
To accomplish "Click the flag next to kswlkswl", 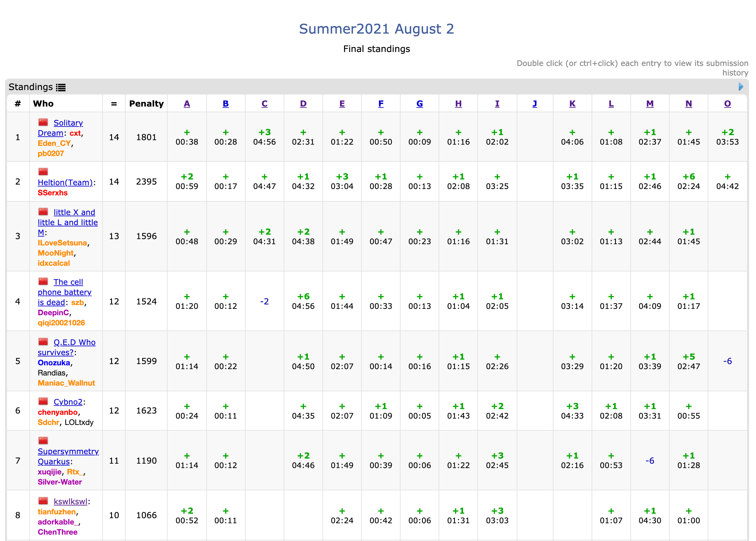I will click(43, 501).
